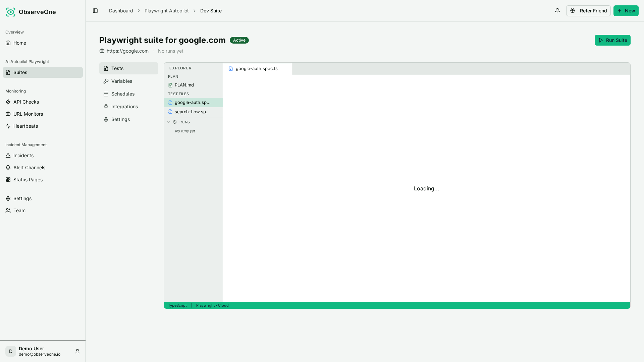The image size is (644, 362).
Task: Open Suites in the sidebar
Action: [x=43, y=72]
